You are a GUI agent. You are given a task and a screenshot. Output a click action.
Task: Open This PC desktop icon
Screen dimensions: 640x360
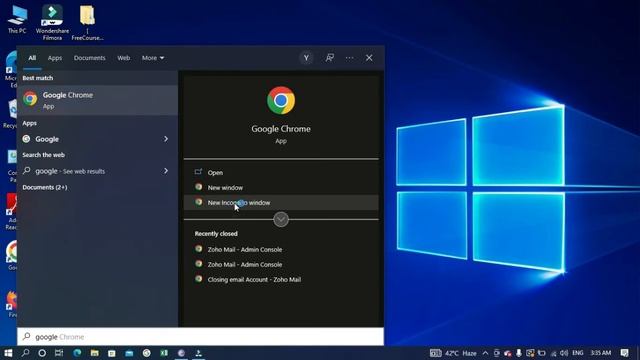coord(17,20)
